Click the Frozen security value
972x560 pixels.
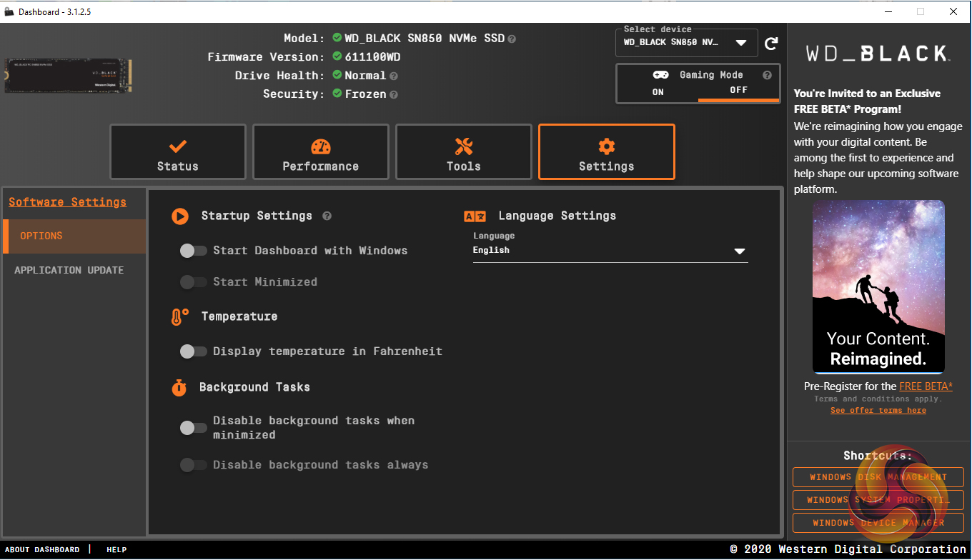(x=365, y=94)
